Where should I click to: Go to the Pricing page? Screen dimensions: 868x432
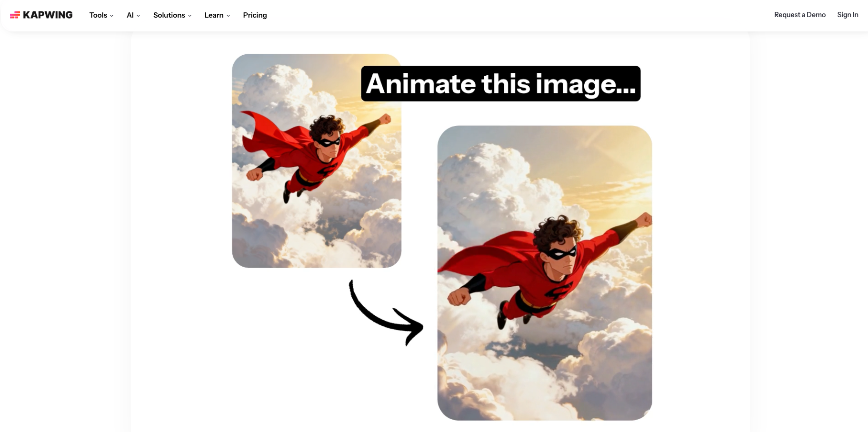coord(255,15)
